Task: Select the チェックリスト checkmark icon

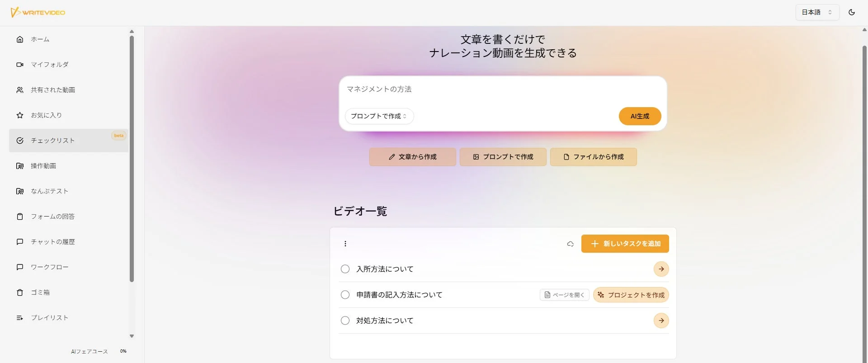Action: [20, 140]
